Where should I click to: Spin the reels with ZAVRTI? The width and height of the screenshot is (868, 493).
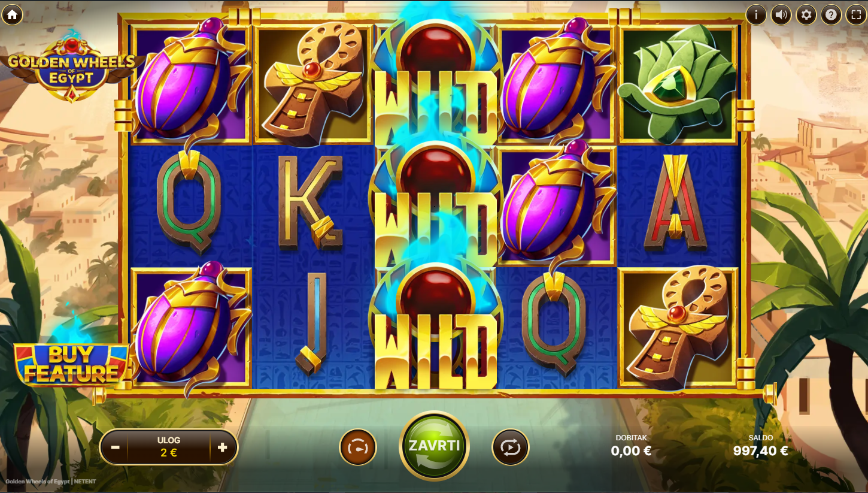click(x=434, y=446)
